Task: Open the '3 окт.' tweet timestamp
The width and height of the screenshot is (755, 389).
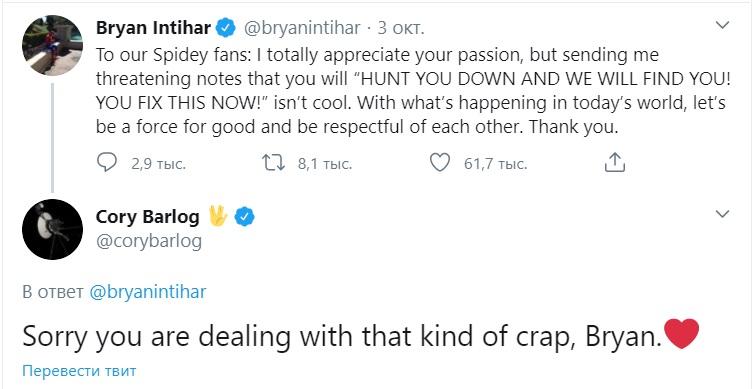Action: coord(401,28)
